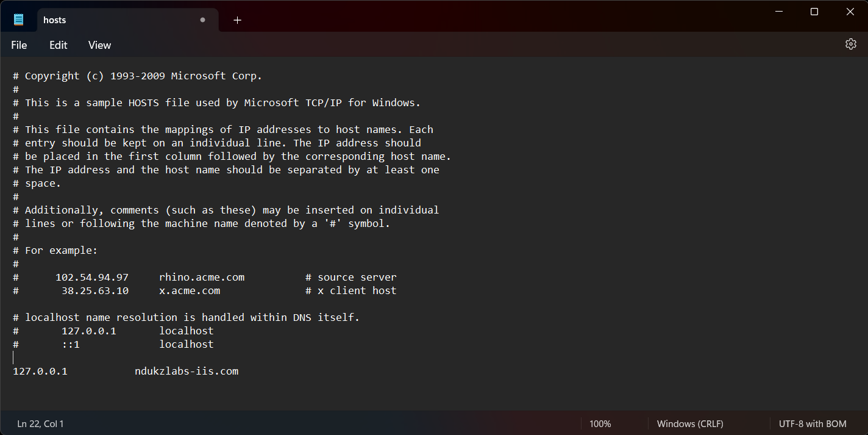Click the Ln 22, Col 1 position indicator

click(x=40, y=423)
